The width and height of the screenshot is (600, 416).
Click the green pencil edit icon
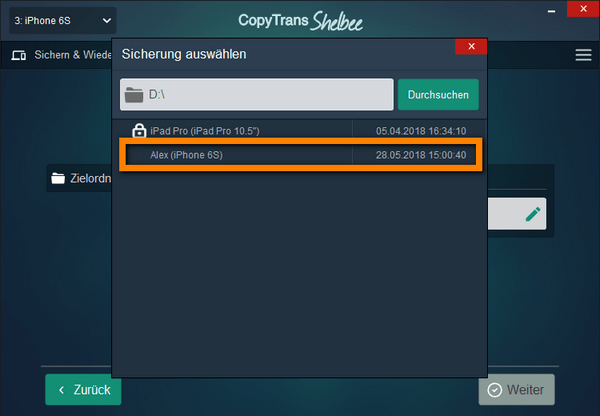tap(533, 214)
